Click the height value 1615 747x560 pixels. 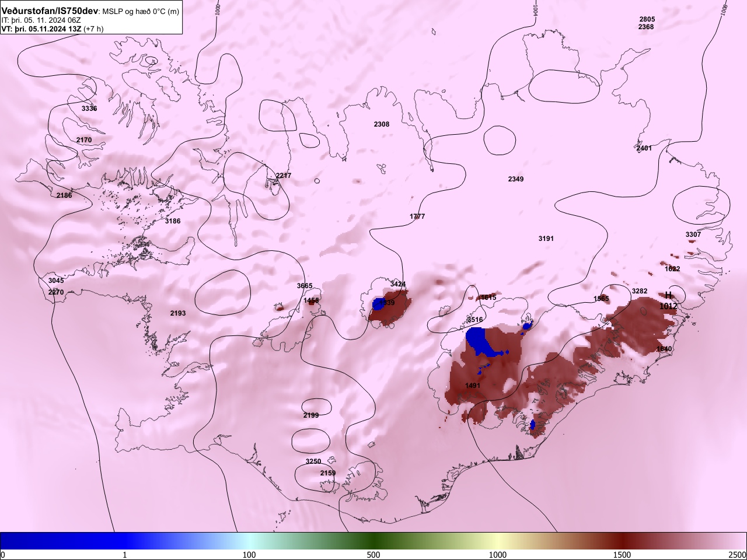point(488,297)
